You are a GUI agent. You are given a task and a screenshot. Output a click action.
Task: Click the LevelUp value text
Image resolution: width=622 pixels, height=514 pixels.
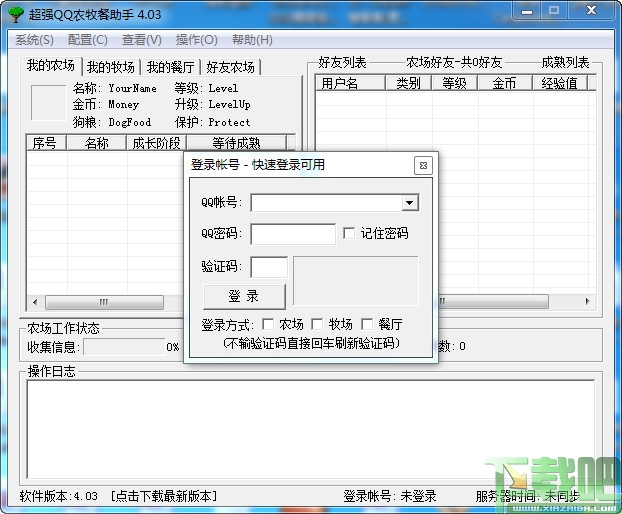[x=230, y=105]
